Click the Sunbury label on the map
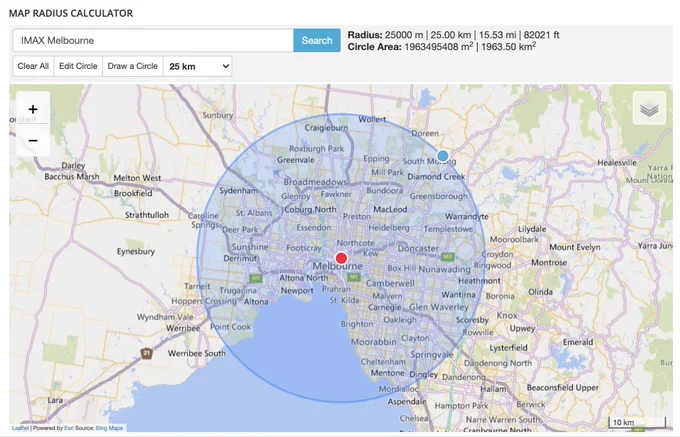The height and width of the screenshot is (437, 680). (218, 115)
